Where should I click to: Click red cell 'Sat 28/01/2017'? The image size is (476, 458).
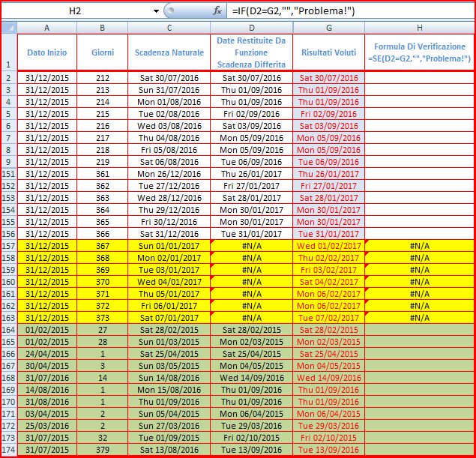(329, 198)
